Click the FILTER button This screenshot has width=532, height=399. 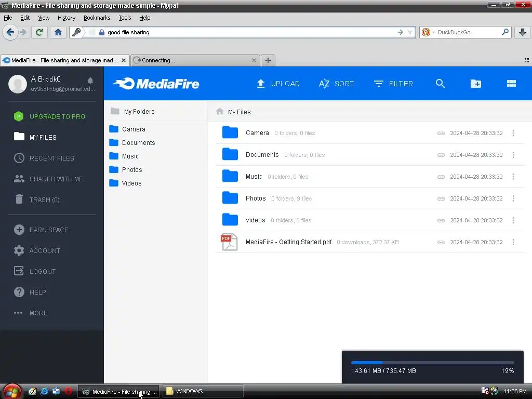pyautogui.click(x=394, y=84)
